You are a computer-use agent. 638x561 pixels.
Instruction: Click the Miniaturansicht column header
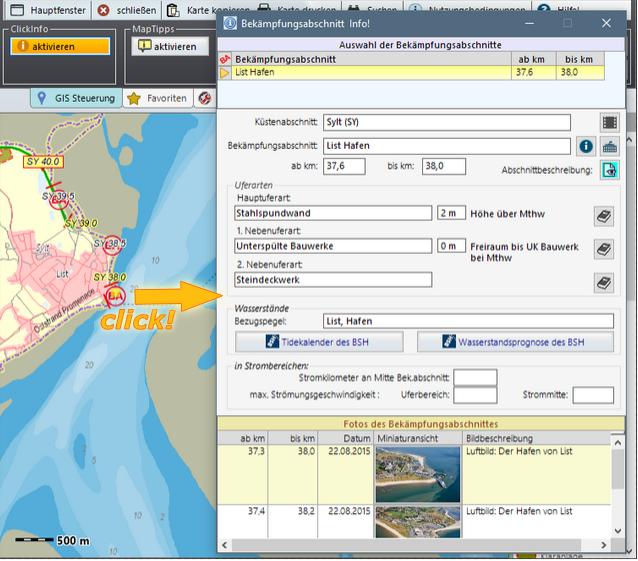coord(418,439)
